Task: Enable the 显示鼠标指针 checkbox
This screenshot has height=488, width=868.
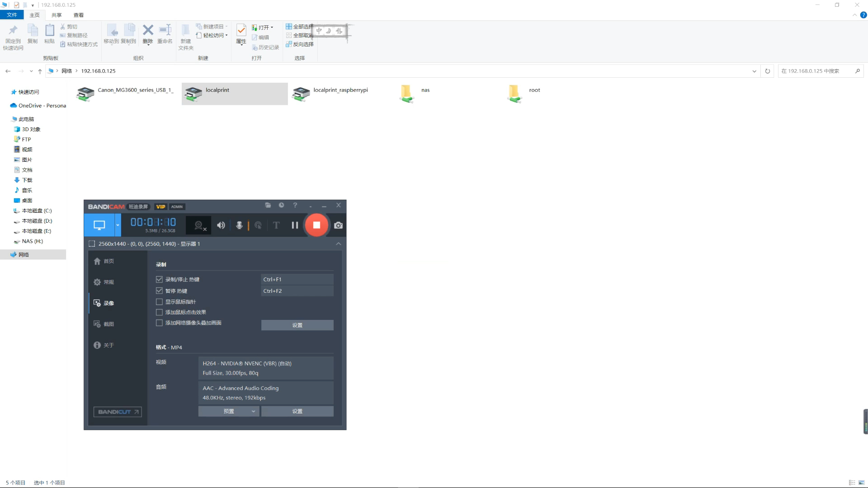Action: (x=159, y=302)
